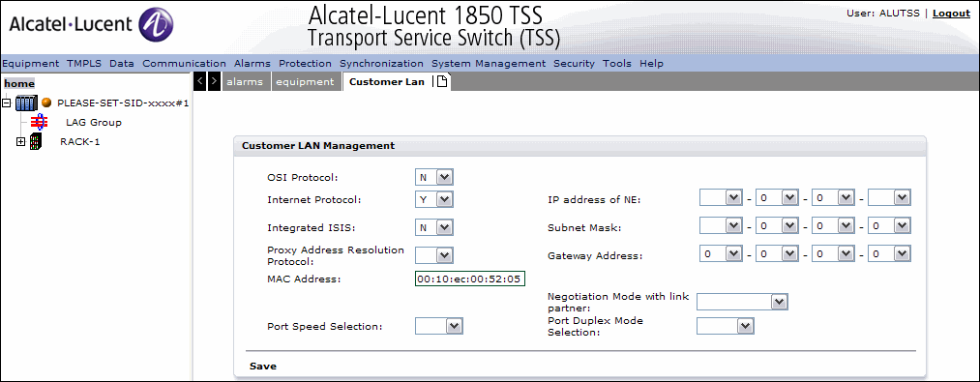Select PLEASE-SET-SID-xxxx#1 tree item
This screenshot has width=980, height=382.
pos(123,103)
